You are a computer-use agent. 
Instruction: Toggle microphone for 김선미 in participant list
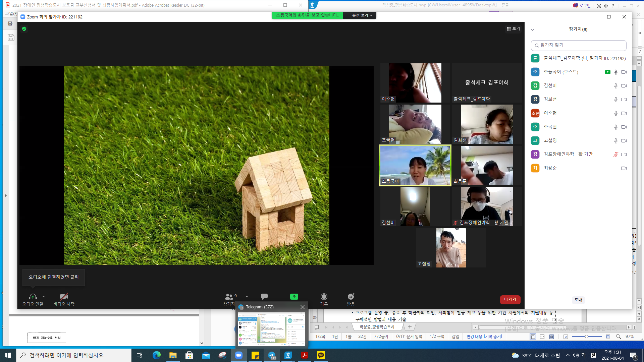(x=616, y=86)
